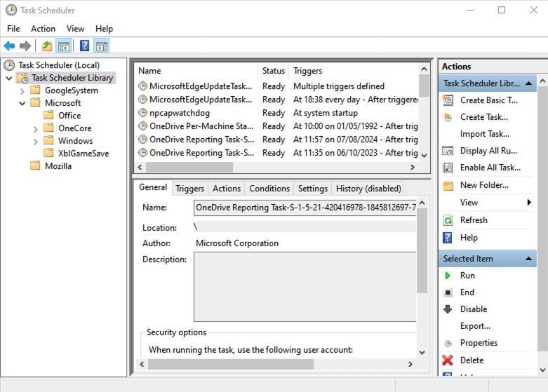Viewport: 548px width, 392px height.
Task: Click the Disable action label
Action: tap(474, 309)
